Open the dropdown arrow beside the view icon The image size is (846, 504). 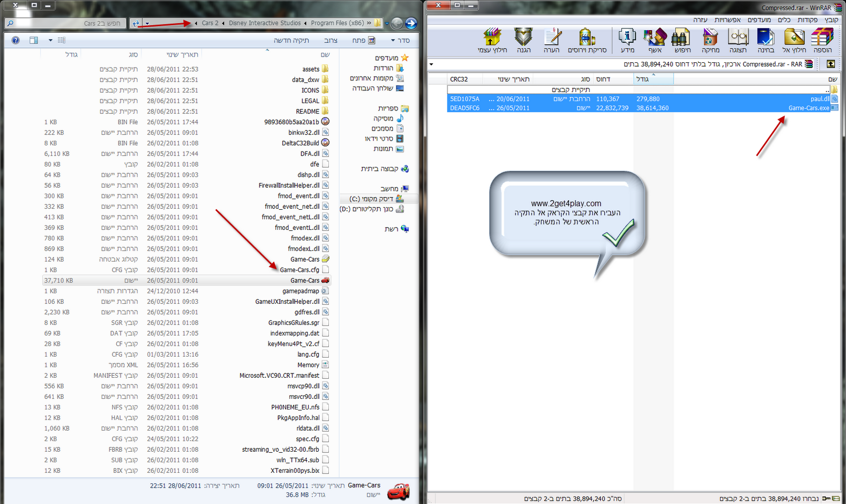[51, 40]
